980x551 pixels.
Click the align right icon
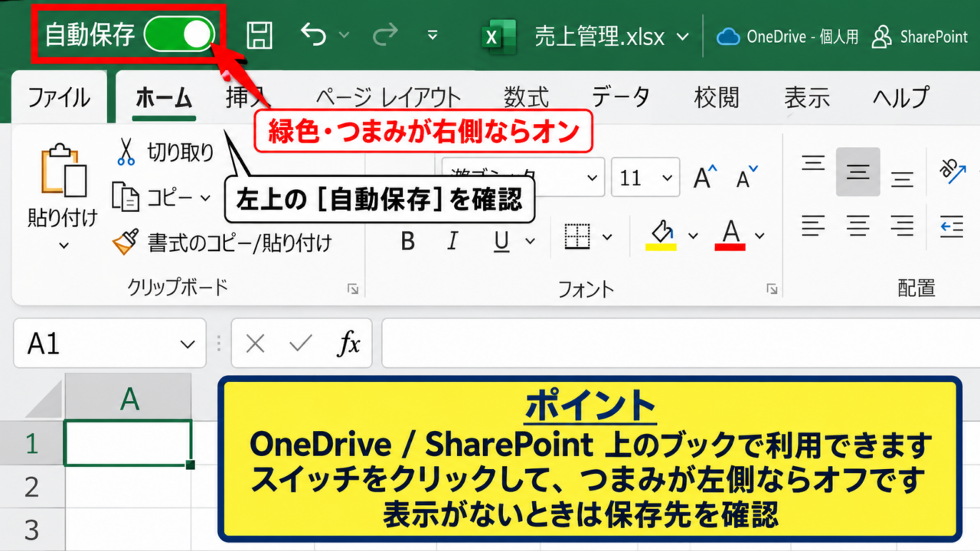click(x=903, y=227)
